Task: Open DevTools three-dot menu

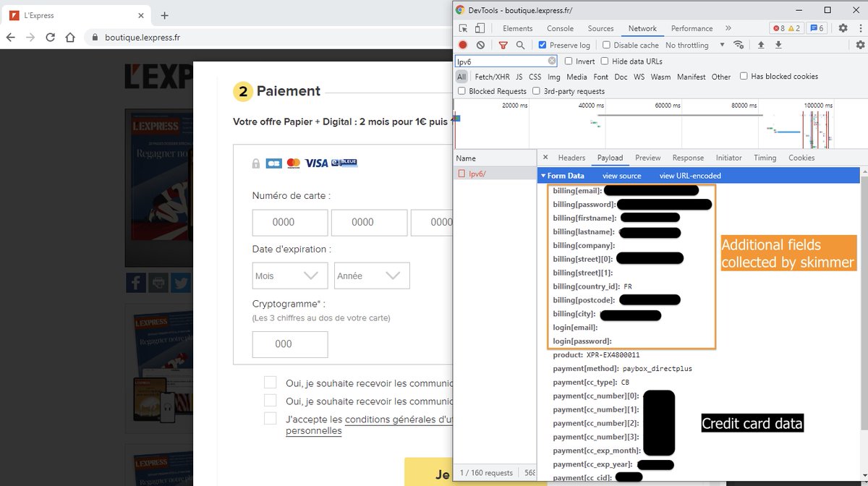Action: tap(860, 28)
